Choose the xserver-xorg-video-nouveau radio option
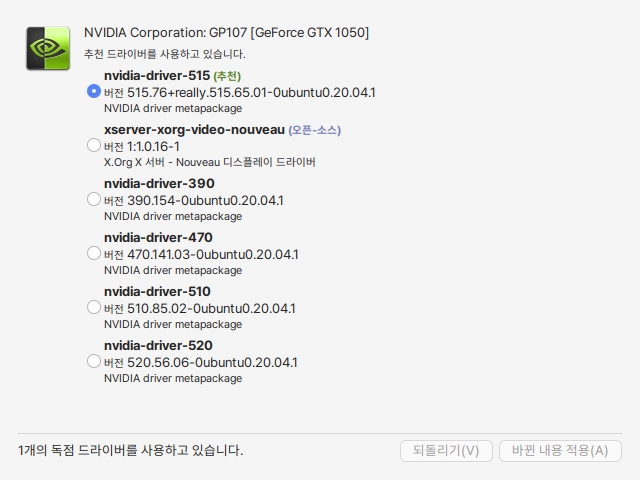Screen dimensions: 640x480 pyautogui.click(x=94, y=145)
